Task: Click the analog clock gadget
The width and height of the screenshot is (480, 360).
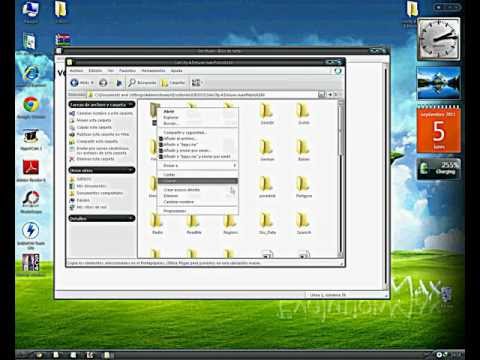Action: [439, 39]
